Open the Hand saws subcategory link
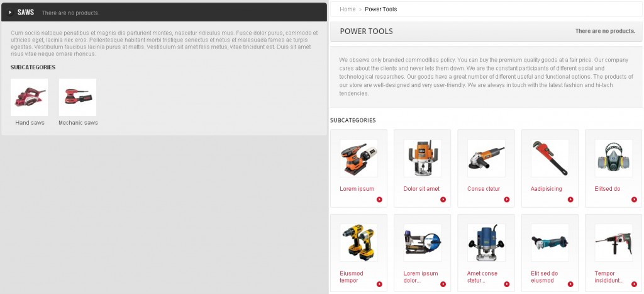This screenshot has height=294, width=644. pos(30,123)
